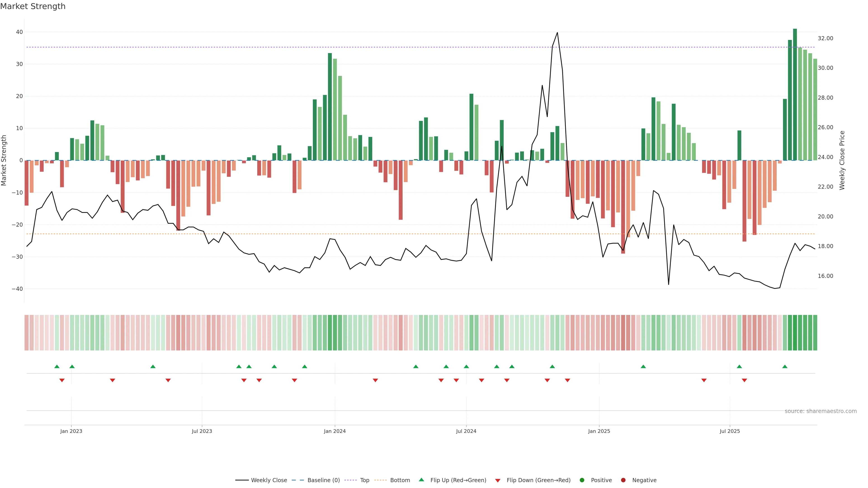
Task: Select the rightmost red flip-down triangle marker
Action: pos(744,380)
